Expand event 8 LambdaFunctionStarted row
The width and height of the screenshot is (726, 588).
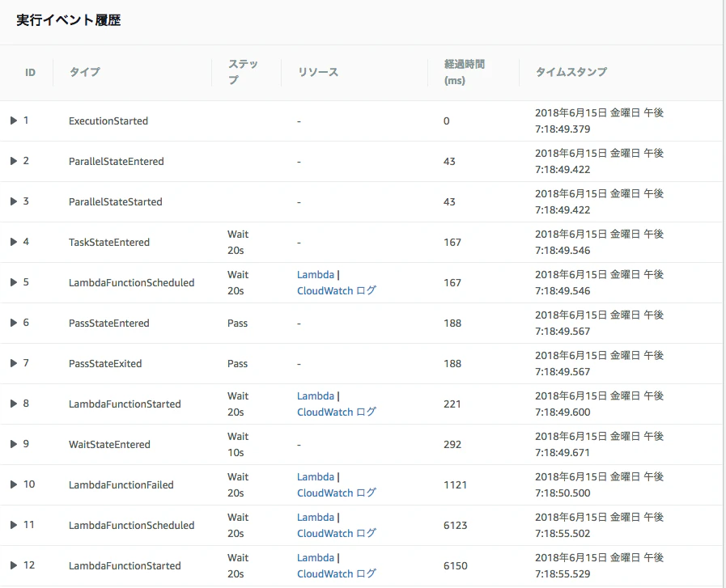click(14, 404)
